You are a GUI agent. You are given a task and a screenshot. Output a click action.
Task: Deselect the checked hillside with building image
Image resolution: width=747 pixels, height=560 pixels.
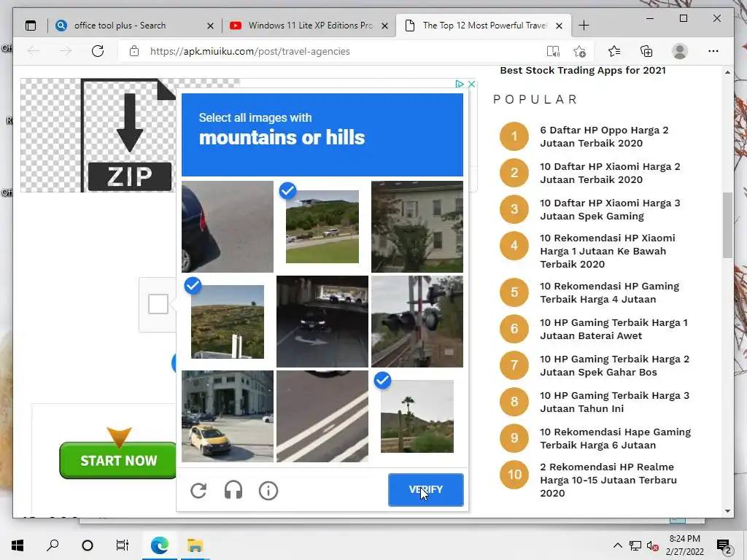[322, 227]
